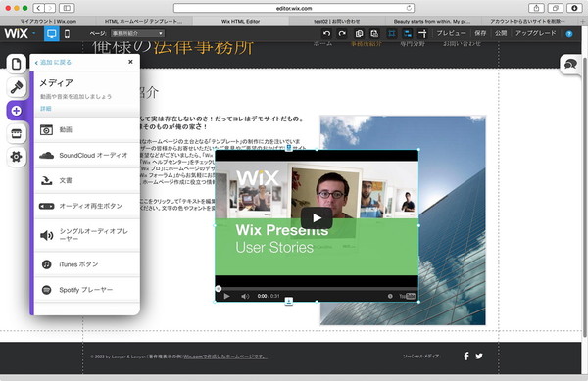Publish the site

tap(501, 33)
